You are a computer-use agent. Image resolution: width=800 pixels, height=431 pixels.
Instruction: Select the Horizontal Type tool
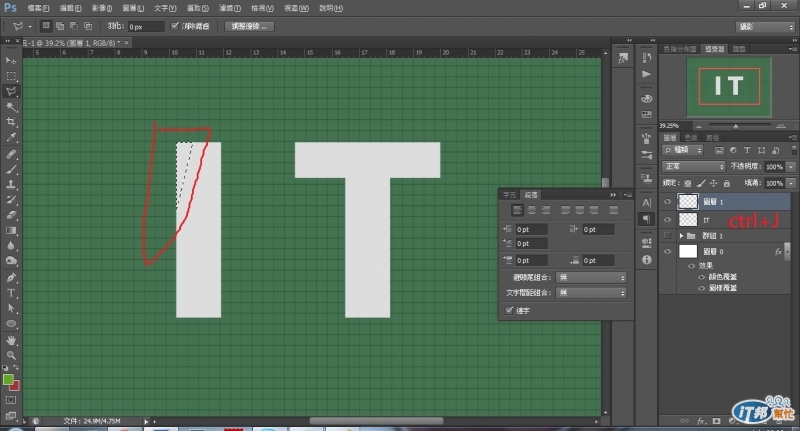click(11, 293)
